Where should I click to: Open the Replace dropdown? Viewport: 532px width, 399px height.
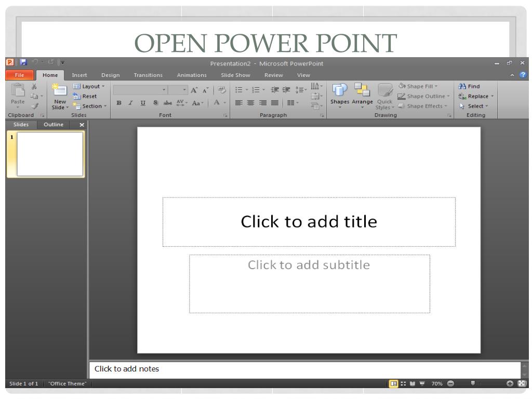point(476,96)
